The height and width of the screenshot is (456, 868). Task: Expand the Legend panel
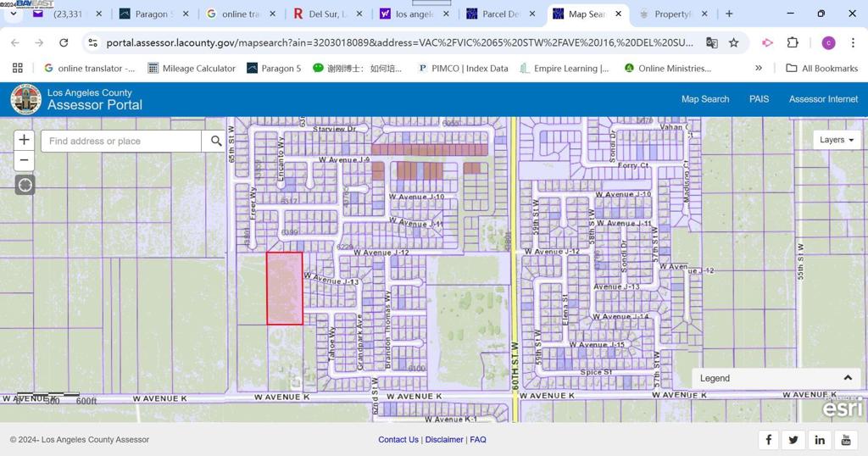[x=776, y=378]
